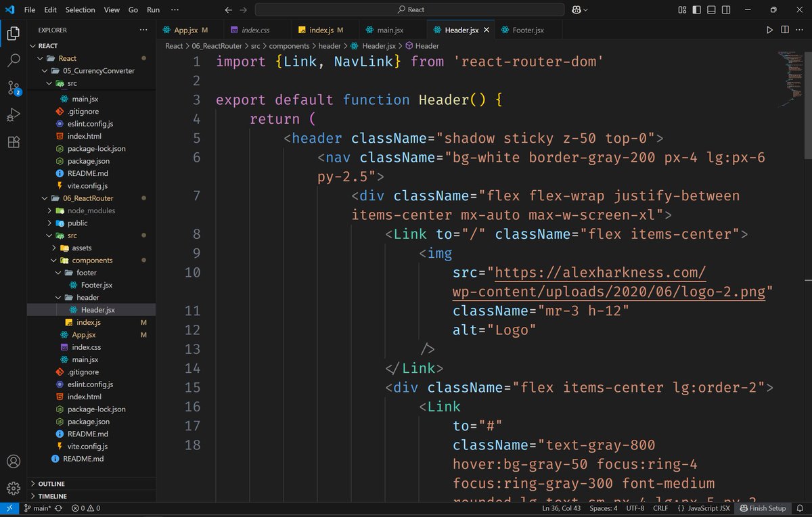Open App.jsx file in explorer tree
812x517 pixels.
click(83, 335)
